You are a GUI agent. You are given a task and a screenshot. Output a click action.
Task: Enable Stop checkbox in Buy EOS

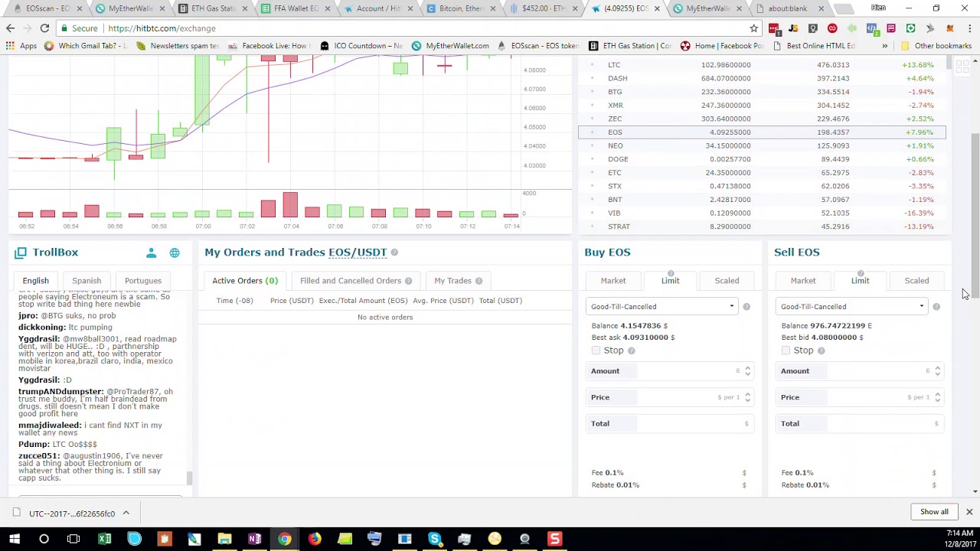coord(596,350)
